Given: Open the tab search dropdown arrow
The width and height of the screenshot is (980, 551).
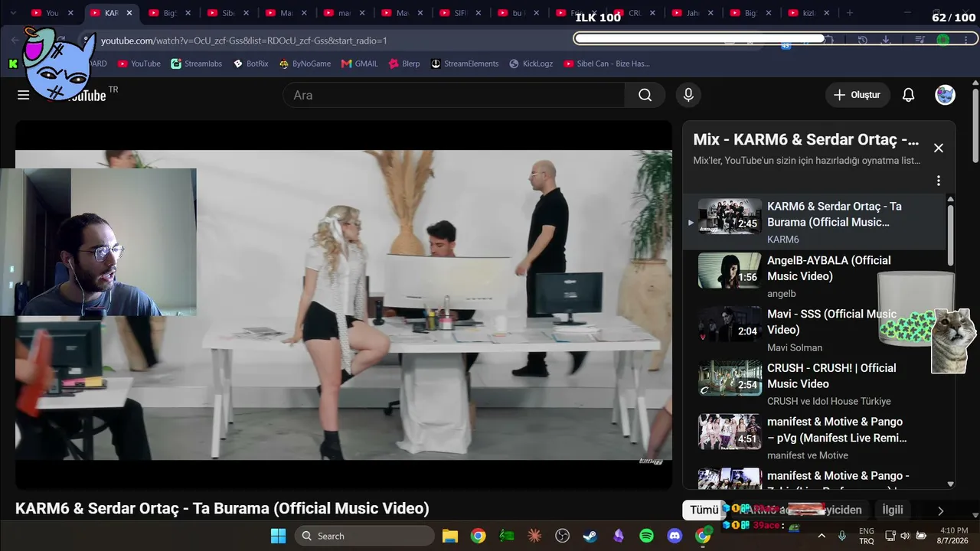Looking at the screenshot, I should (13, 13).
